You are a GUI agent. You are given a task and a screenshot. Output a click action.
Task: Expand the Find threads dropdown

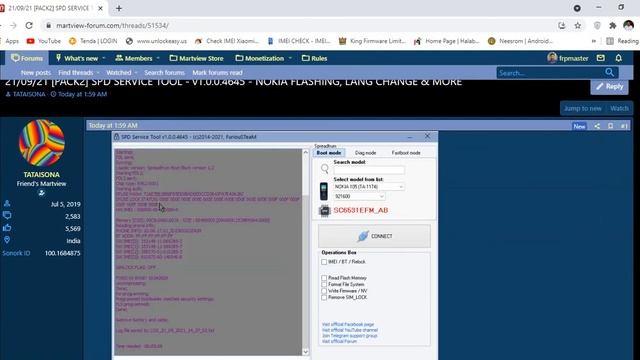pos(98,73)
